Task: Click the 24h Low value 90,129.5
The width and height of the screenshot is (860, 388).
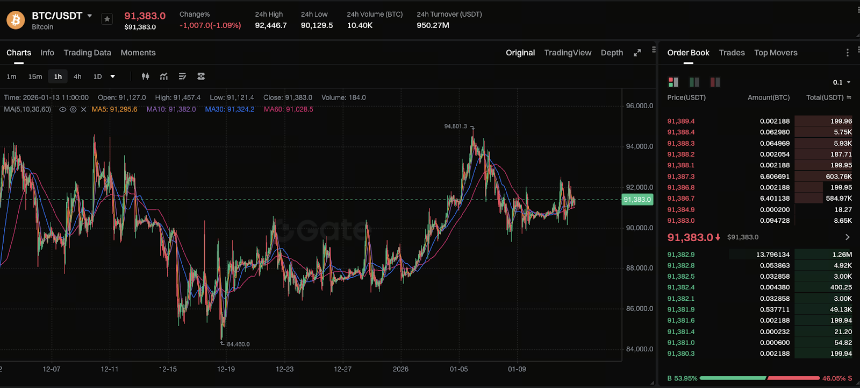Action: point(317,25)
